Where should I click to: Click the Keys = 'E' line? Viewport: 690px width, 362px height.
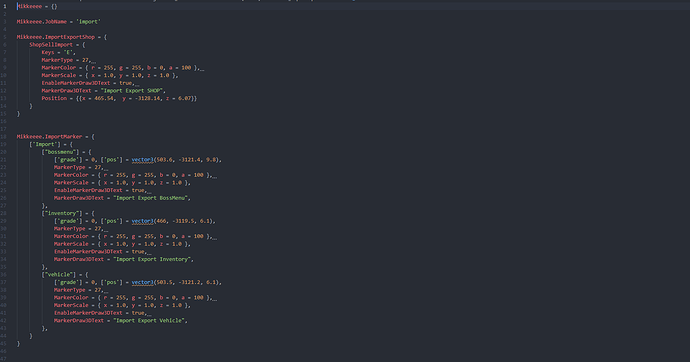coord(59,52)
